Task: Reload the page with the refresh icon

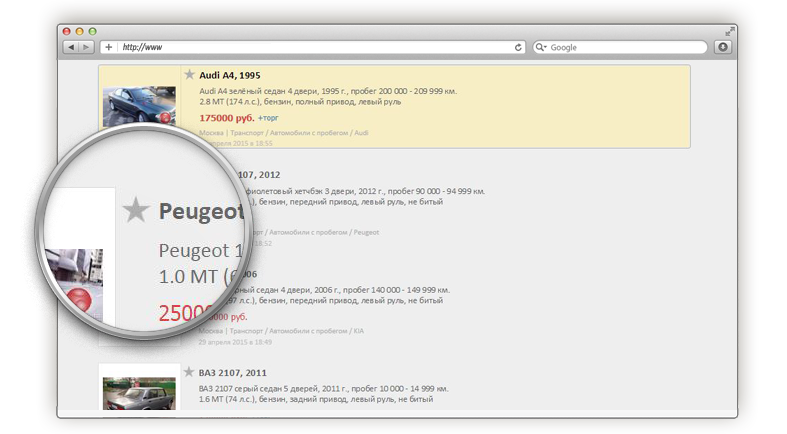Action: pyautogui.click(x=518, y=47)
